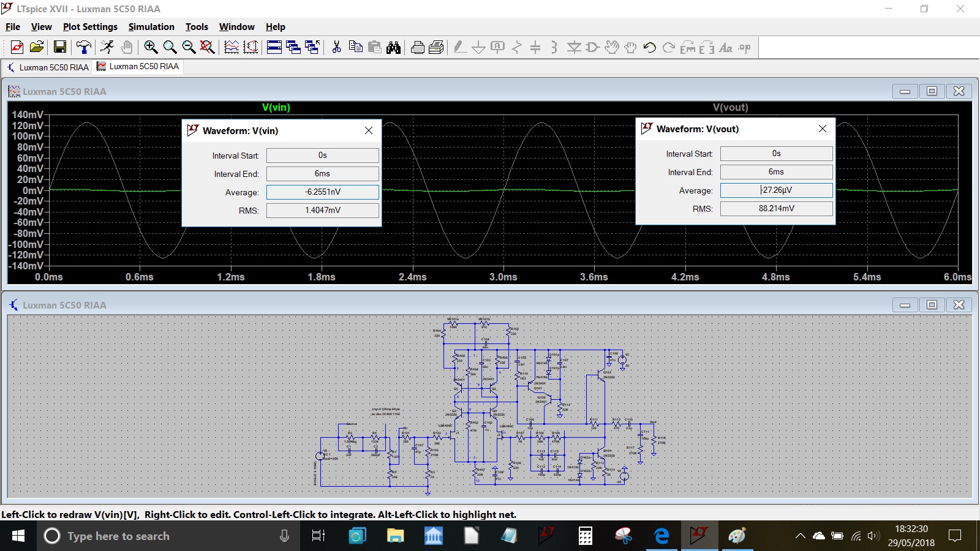The height and width of the screenshot is (551, 980).
Task: Maximize the waveform plot sub-window
Action: point(932,91)
